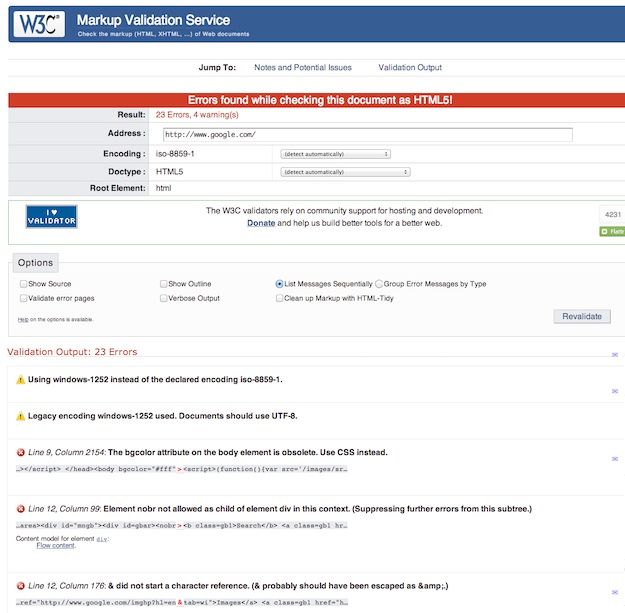Screen dimensions: 625x613
Task: Click the Legacy encoding warning icon
Action: click(x=20, y=417)
